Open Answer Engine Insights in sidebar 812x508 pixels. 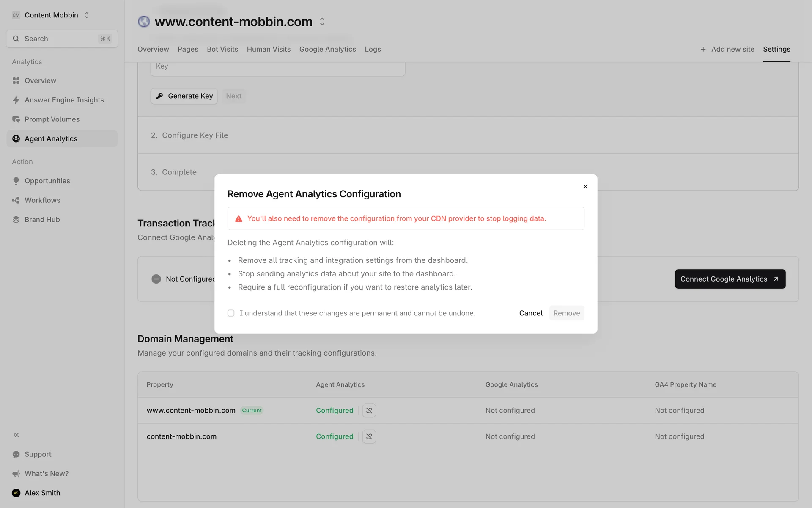click(x=64, y=100)
